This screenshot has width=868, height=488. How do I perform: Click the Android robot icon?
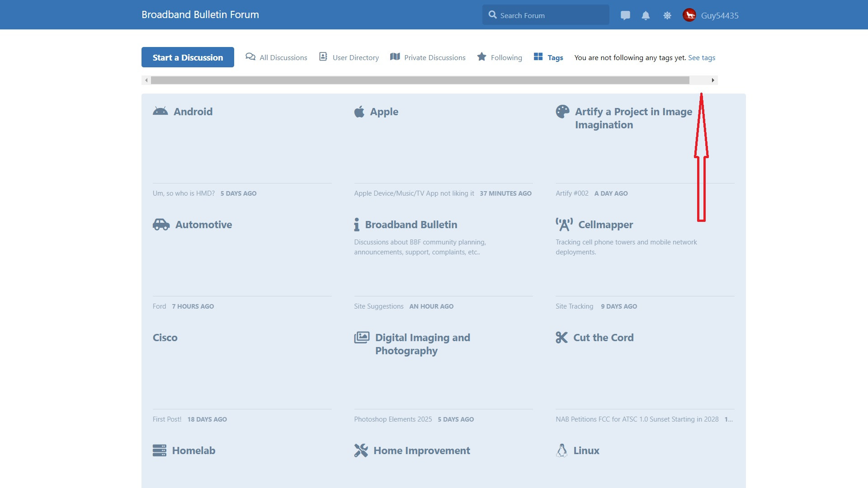click(160, 111)
